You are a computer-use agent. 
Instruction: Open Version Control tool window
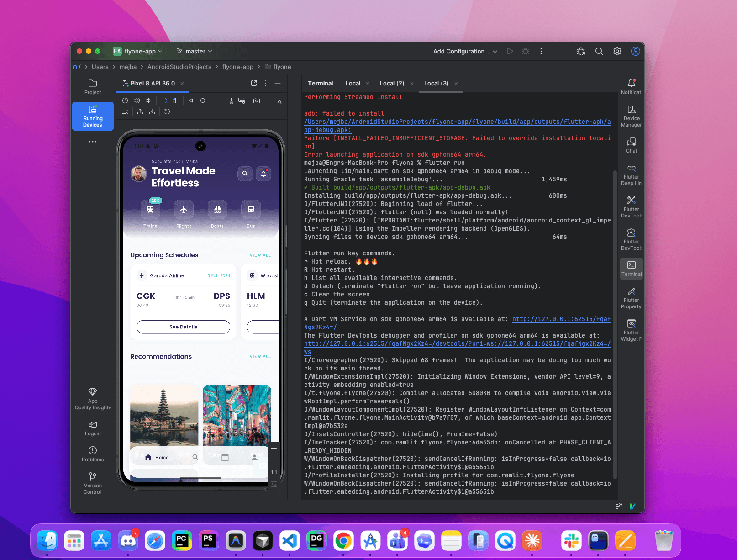tap(93, 483)
